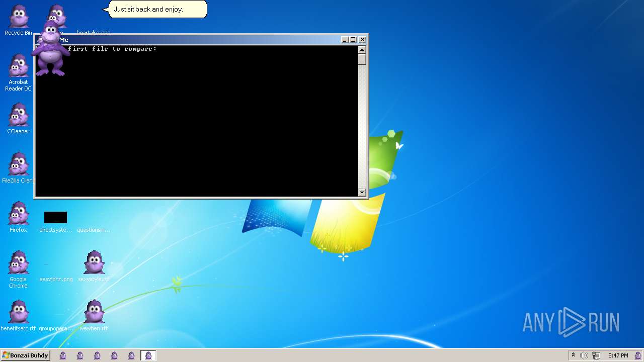644x362 pixels.
Task: Minimize the console window
Action: [x=345, y=40]
